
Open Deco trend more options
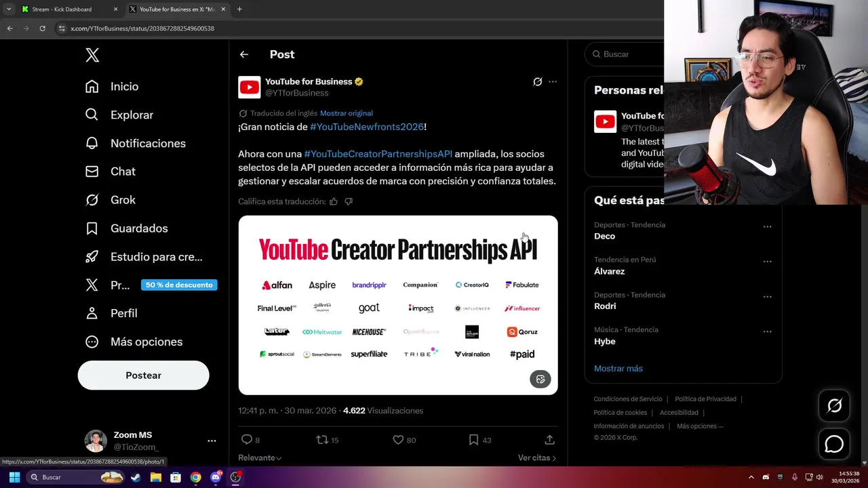pyautogui.click(x=768, y=227)
